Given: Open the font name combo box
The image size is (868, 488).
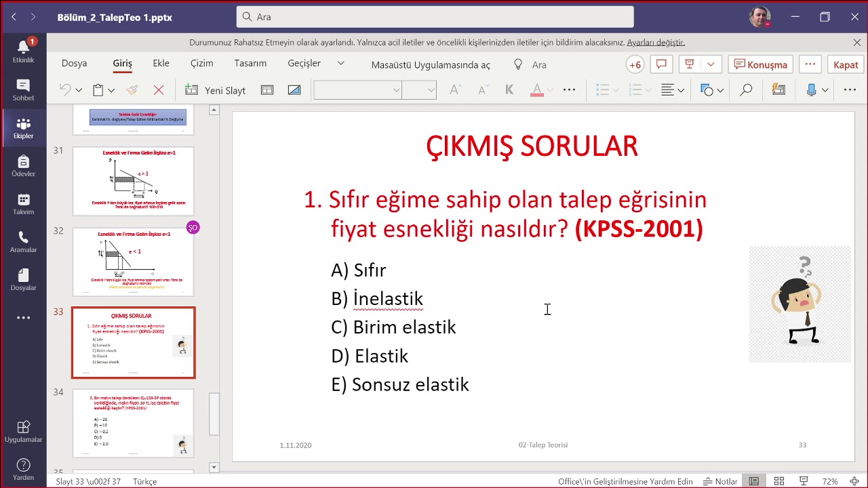Looking at the screenshot, I should click(357, 89).
